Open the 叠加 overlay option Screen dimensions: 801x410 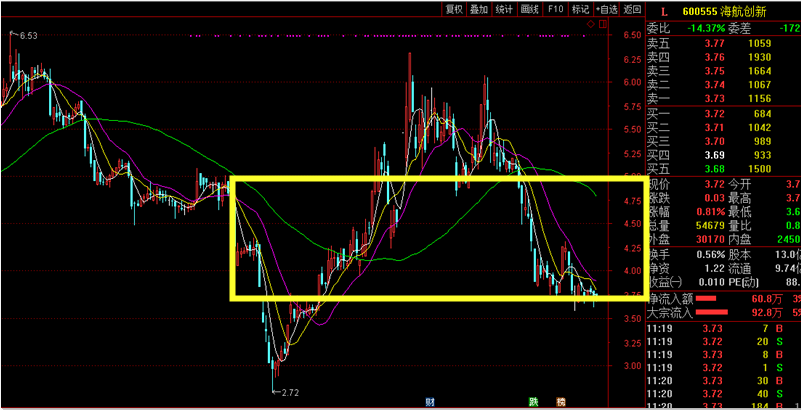tap(479, 10)
